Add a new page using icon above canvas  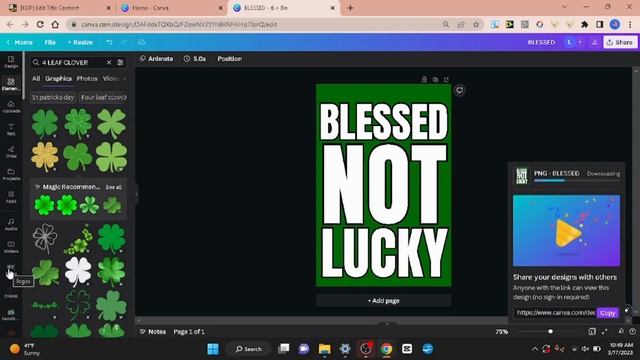point(447,79)
